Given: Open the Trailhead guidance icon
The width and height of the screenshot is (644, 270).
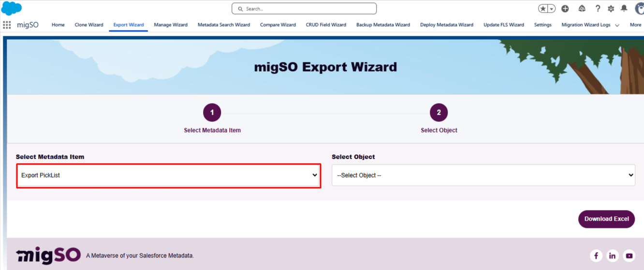Looking at the screenshot, I should click(582, 9).
